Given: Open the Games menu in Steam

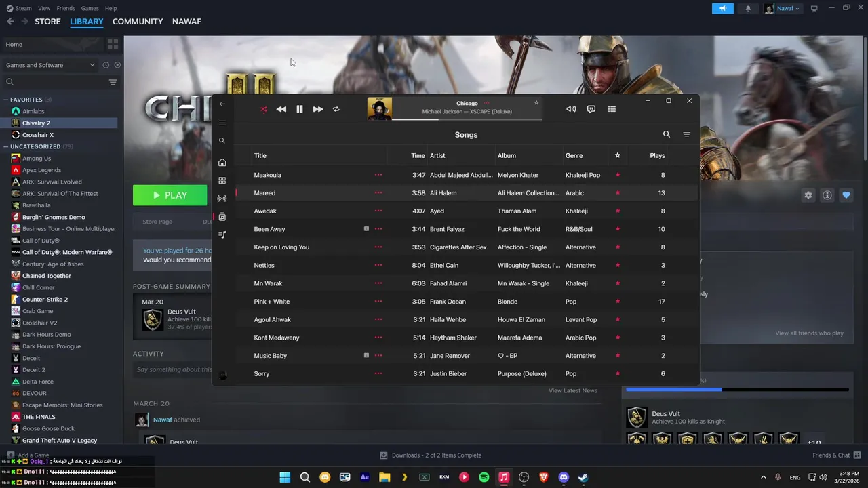Looking at the screenshot, I should click(x=90, y=8).
